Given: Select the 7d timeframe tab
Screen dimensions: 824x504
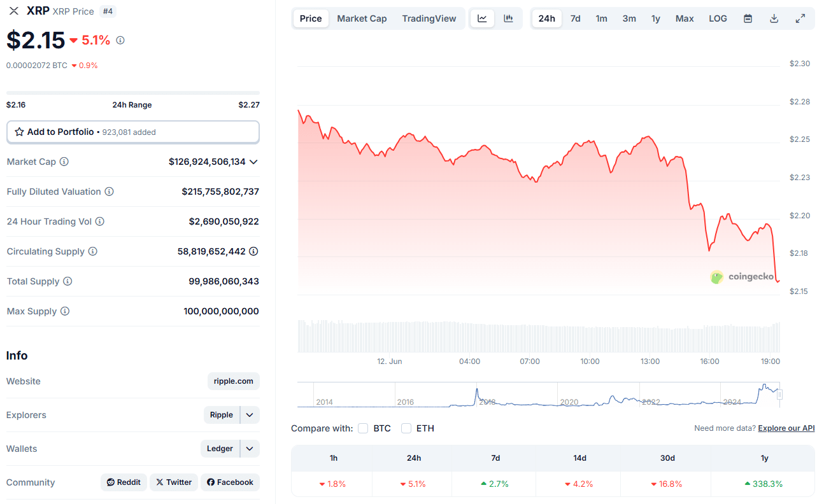Looking at the screenshot, I should 575,18.
